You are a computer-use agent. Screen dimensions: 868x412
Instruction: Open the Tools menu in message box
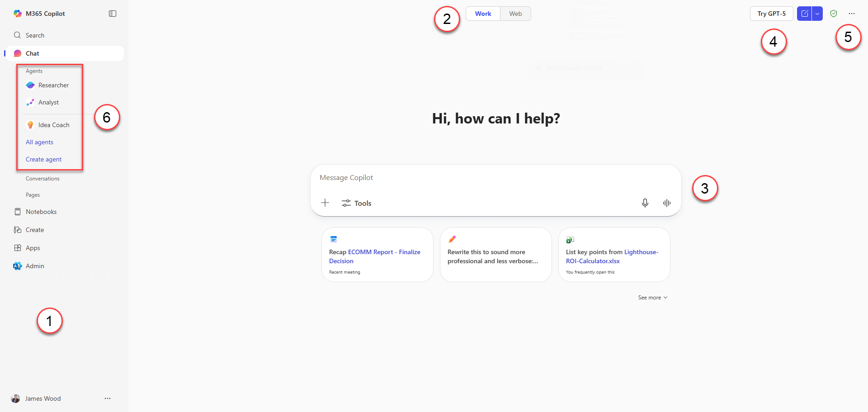[x=356, y=203]
